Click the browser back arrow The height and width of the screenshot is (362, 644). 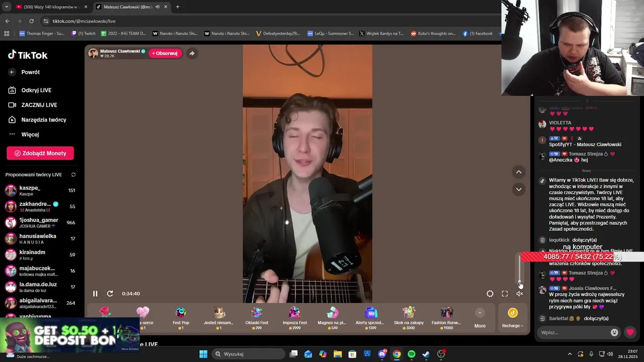click(x=7, y=21)
